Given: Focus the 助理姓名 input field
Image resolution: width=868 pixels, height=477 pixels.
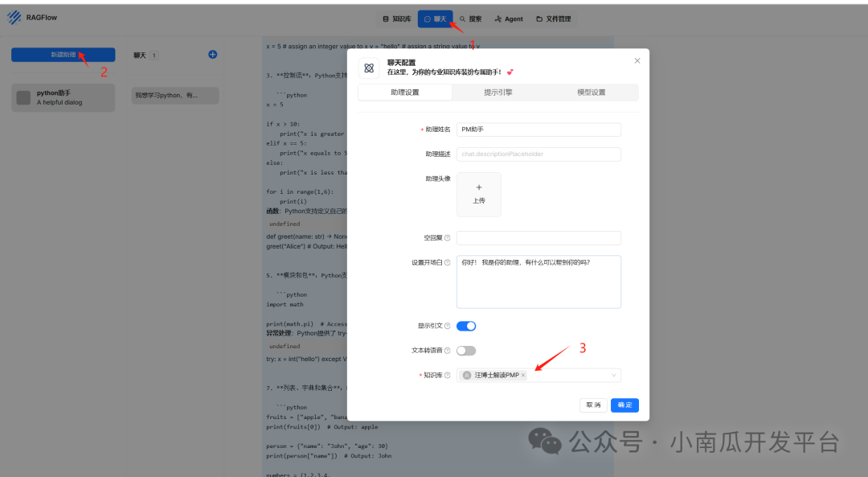Looking at the screenshot, I should tap(538, 130).
